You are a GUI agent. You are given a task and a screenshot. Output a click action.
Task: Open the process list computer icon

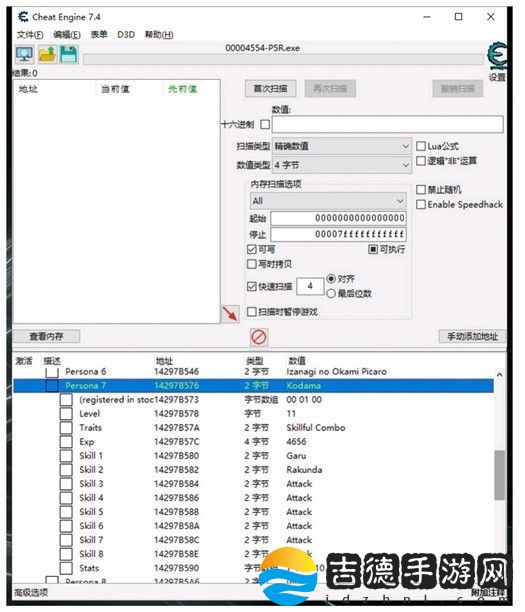25,54
